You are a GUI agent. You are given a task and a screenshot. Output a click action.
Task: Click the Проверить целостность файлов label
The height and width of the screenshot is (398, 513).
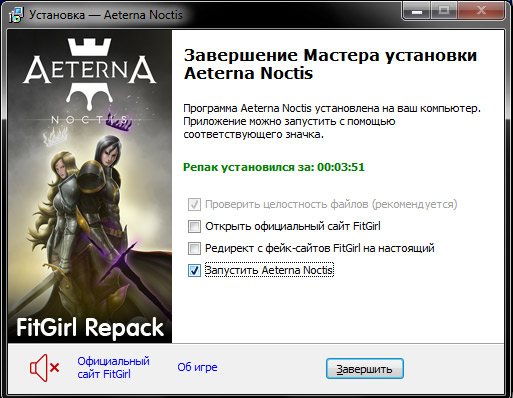331,204
